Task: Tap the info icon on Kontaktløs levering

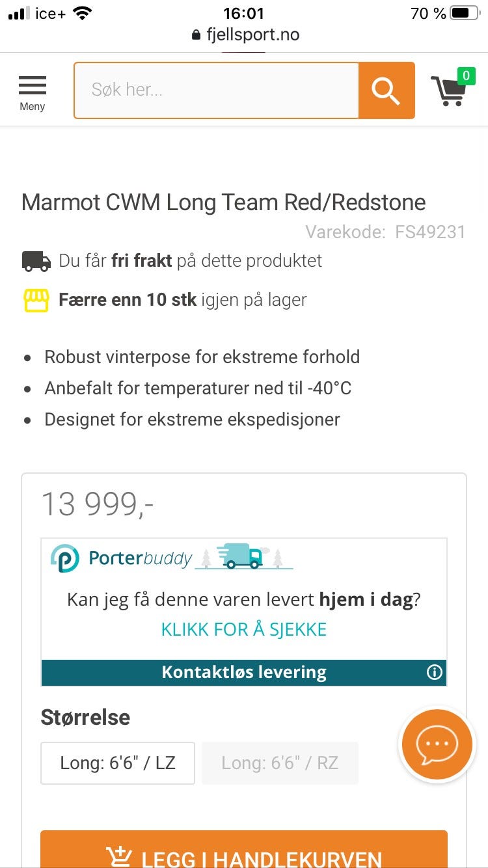Action: (434, 672)
